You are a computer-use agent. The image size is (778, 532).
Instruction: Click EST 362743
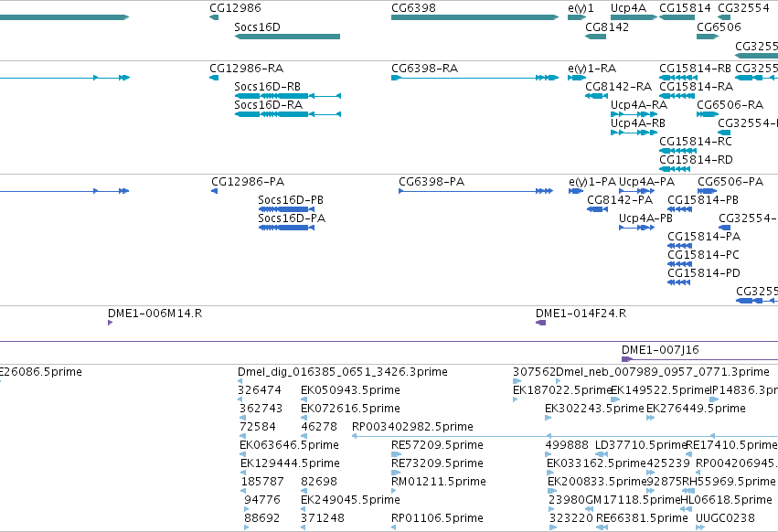point(242,418)
